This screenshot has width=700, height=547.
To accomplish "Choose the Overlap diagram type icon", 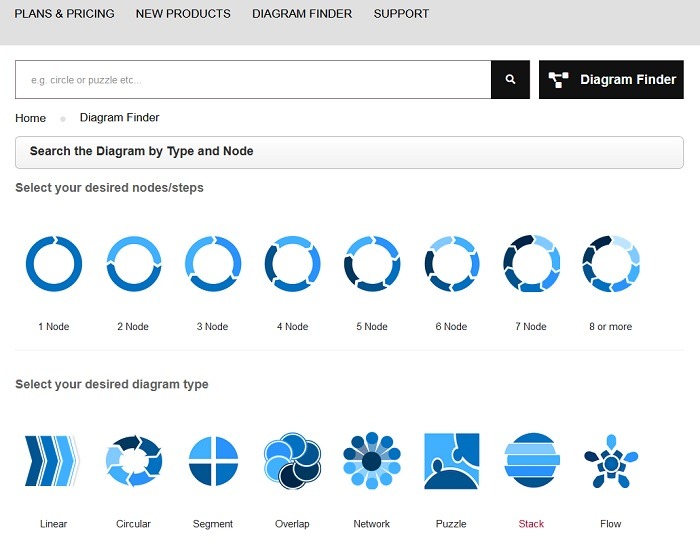I will click(292, 461).
